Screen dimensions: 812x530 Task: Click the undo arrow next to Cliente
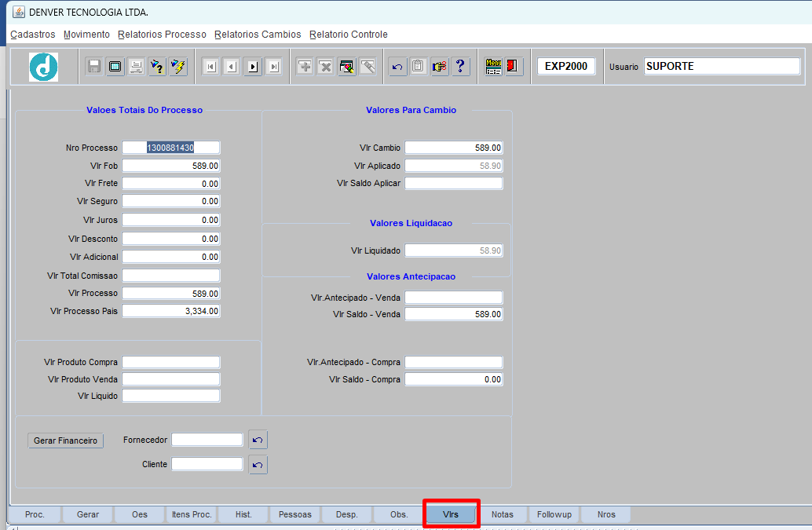click(258, 465)
